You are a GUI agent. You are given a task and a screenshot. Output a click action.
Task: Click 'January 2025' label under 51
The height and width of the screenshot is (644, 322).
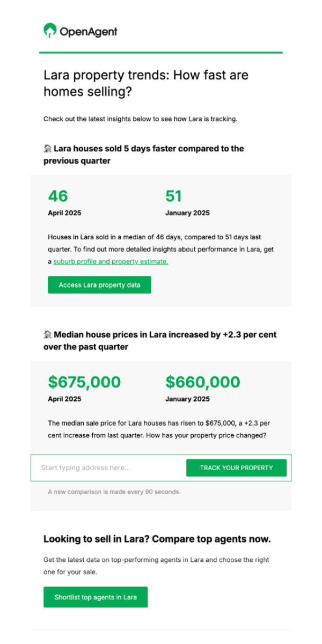pos(187,213)
